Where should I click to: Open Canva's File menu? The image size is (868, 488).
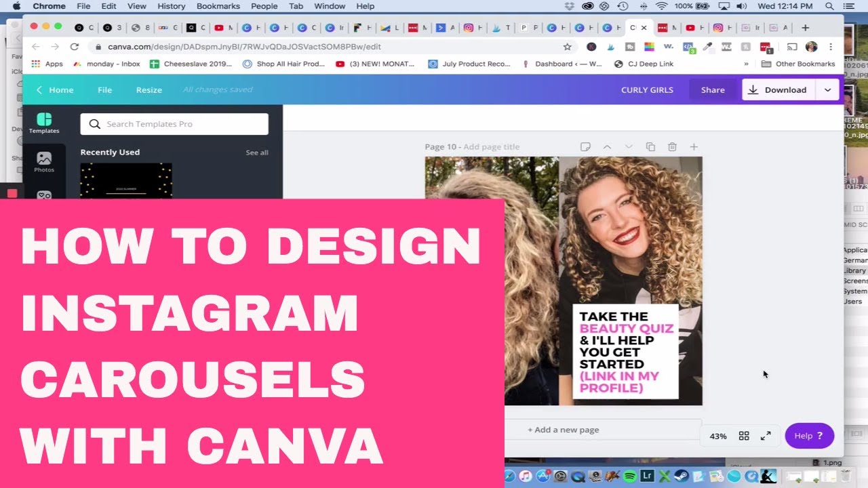[x=104, y=89]
